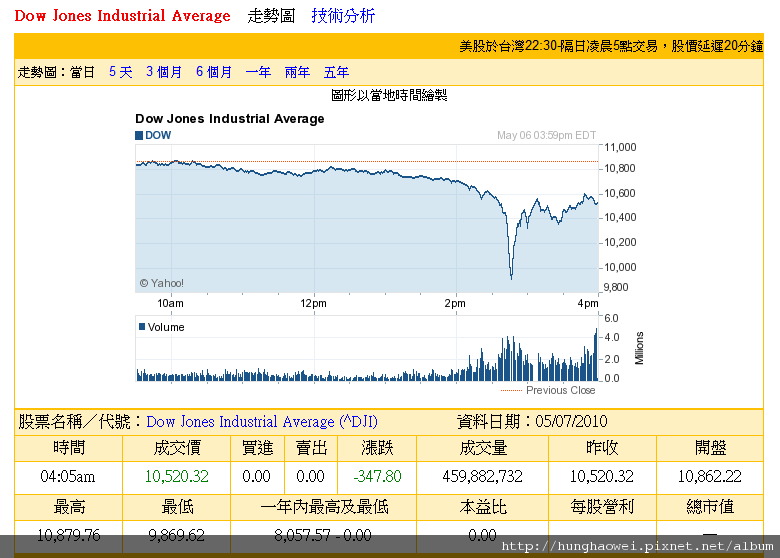Click the Millions axis label by volume chart

[x=639, y=348]
